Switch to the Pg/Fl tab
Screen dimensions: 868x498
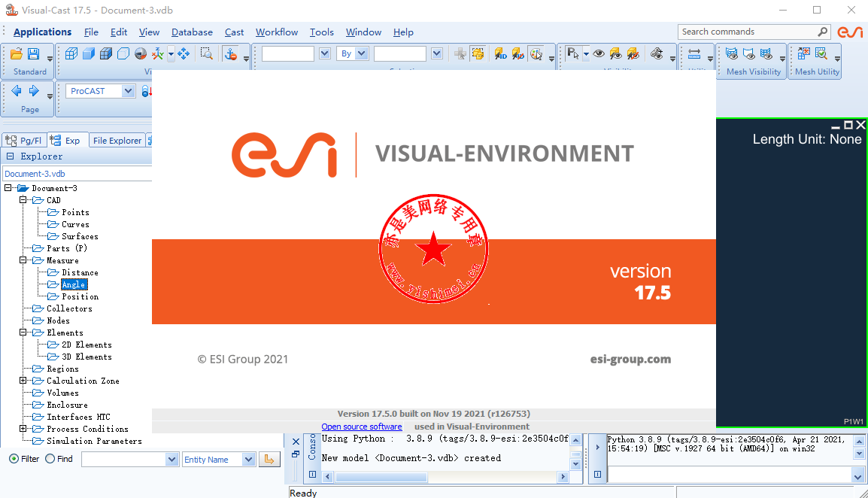tap(24, 141)
